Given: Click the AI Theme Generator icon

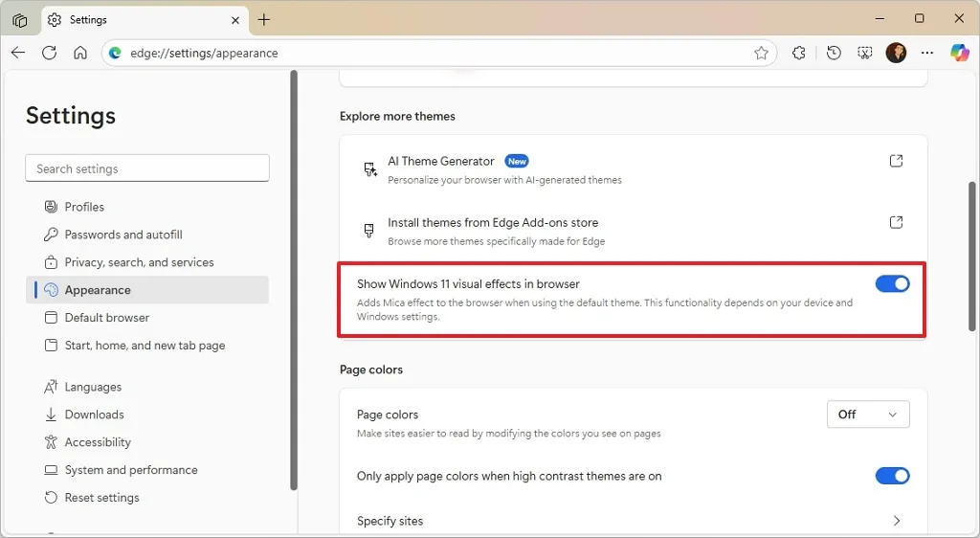Looking at the screenshot, I should [370, 169].
